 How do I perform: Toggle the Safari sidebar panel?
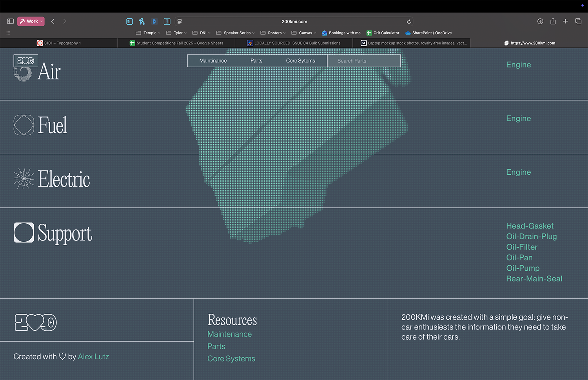11,21
